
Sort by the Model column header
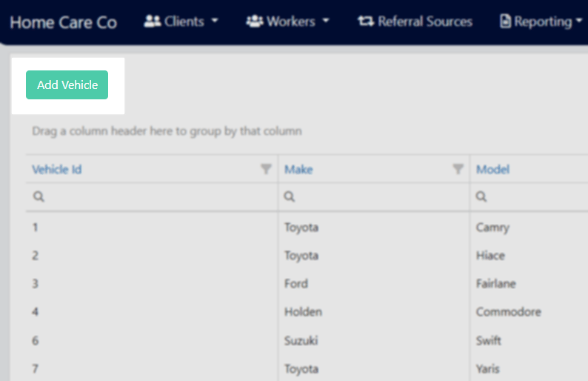click(x=492, y=169)
